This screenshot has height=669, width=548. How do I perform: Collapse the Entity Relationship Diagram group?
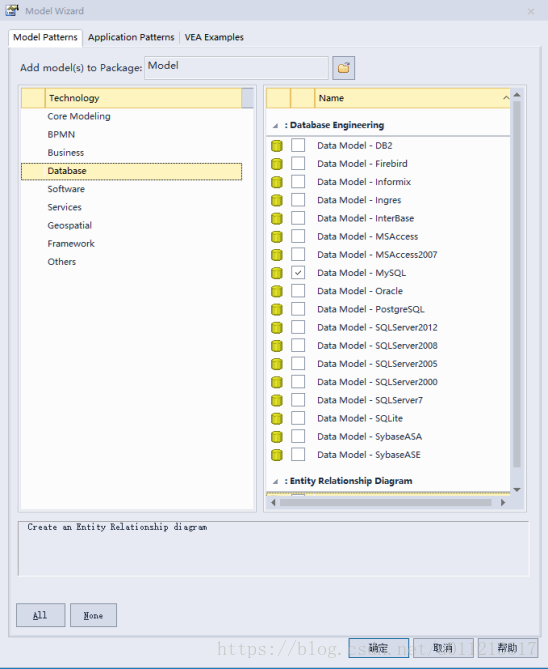275,481
